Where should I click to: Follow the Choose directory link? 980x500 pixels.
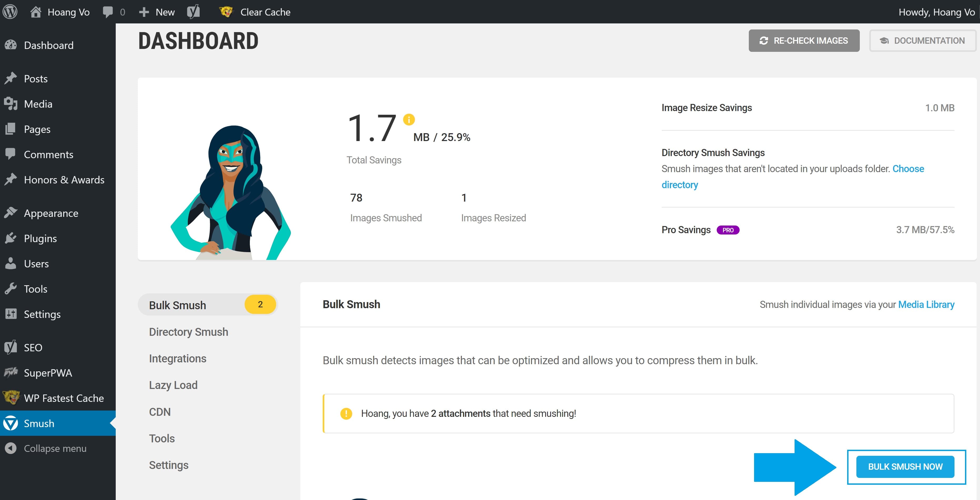click(908, 169)
